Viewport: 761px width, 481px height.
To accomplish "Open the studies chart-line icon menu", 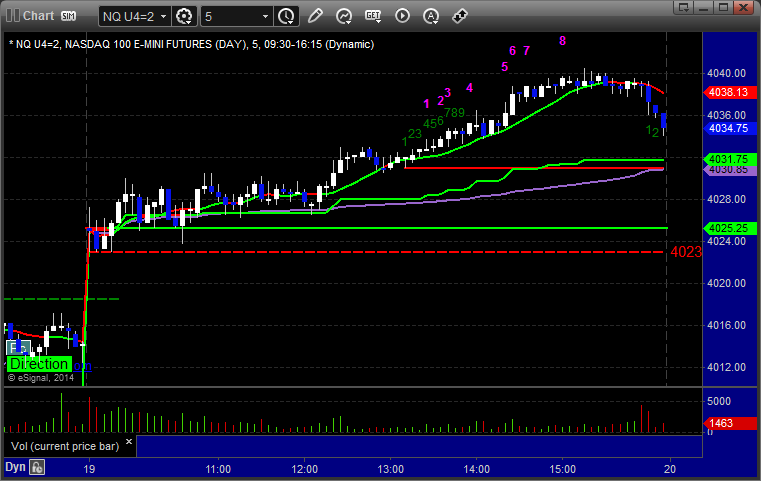I will click(x=344, y=16).
